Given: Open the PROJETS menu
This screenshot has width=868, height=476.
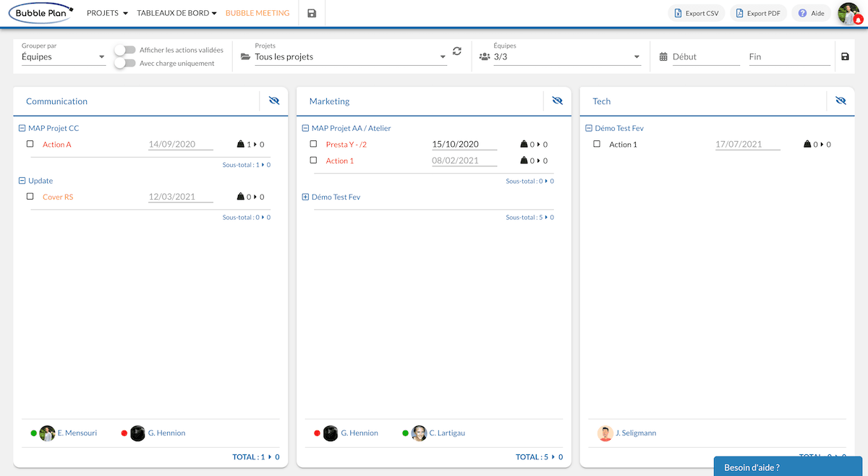Looking at the screenshot, I should (107, 13).
